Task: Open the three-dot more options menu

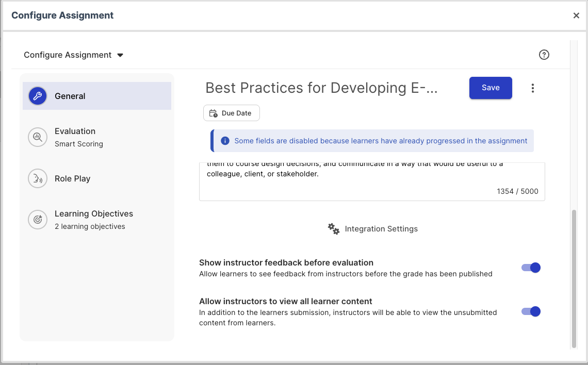Action: [x=532, y=88]
